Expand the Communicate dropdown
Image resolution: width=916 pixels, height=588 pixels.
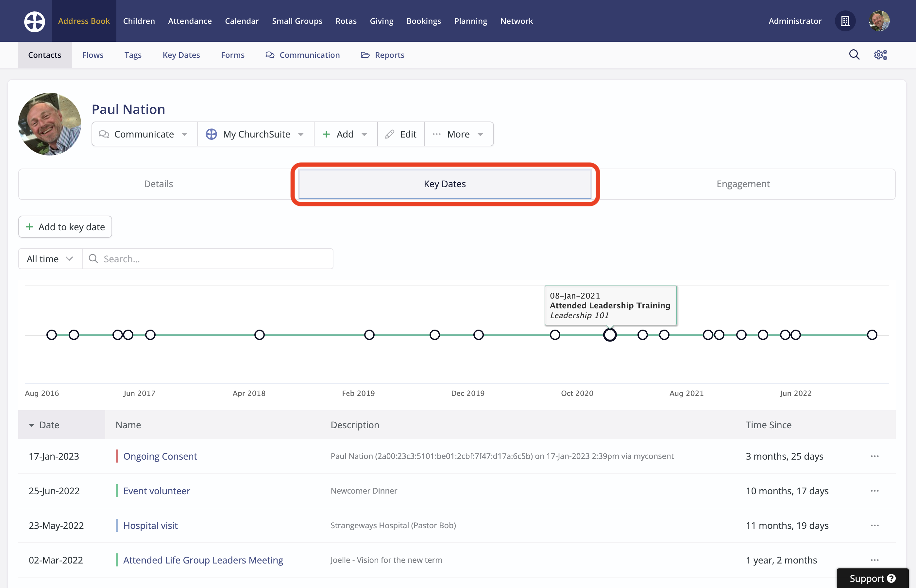(x=144, y=134)
